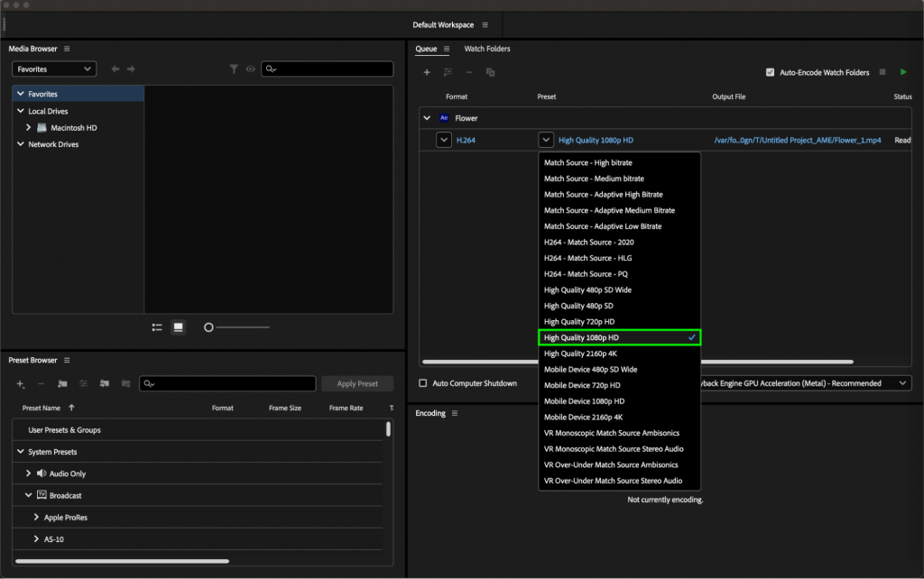The image size is (924, 579).
Task: Switch Media Browser to list view
Action: coord(156,327)
